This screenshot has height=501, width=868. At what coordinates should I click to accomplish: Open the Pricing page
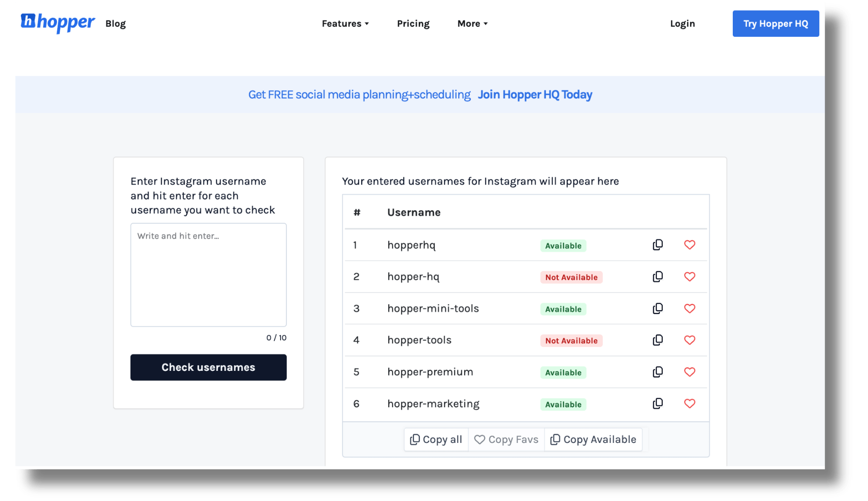(413, 24)
